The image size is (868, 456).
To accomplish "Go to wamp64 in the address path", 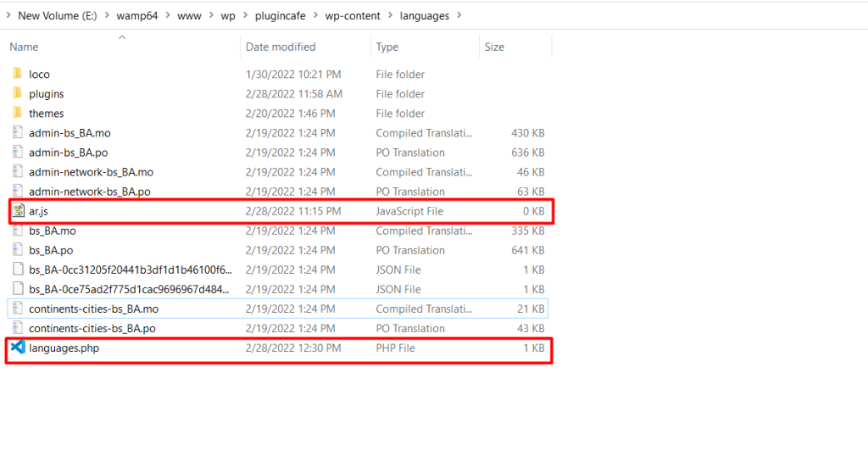I will coord(136,15).
